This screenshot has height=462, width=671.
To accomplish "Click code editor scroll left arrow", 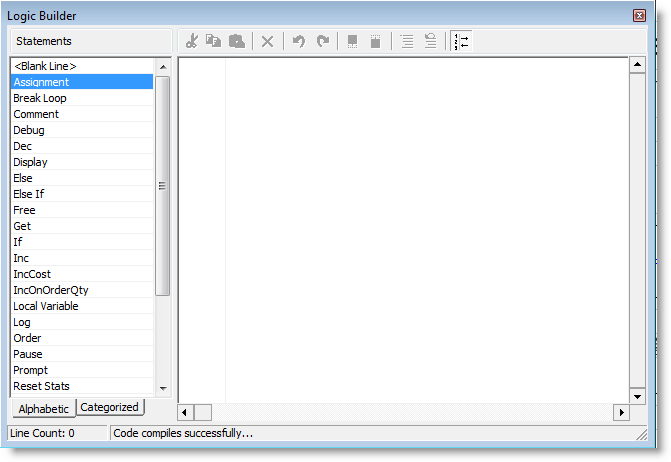I will point(185,412).
